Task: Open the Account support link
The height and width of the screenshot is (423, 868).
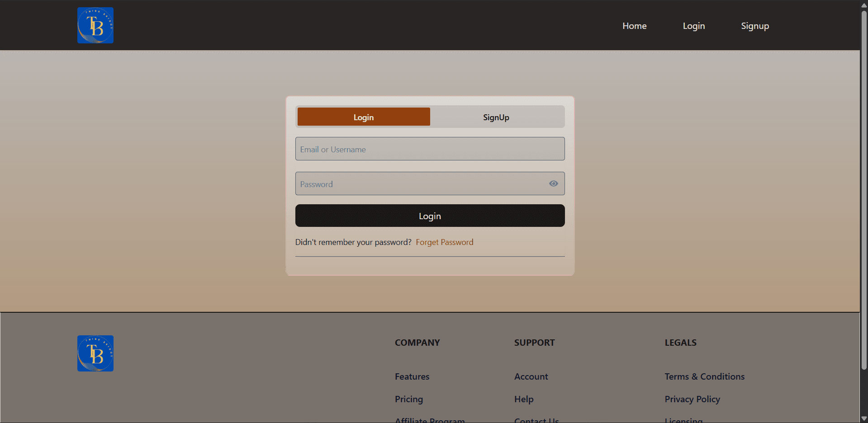Action: click(531, 376)
